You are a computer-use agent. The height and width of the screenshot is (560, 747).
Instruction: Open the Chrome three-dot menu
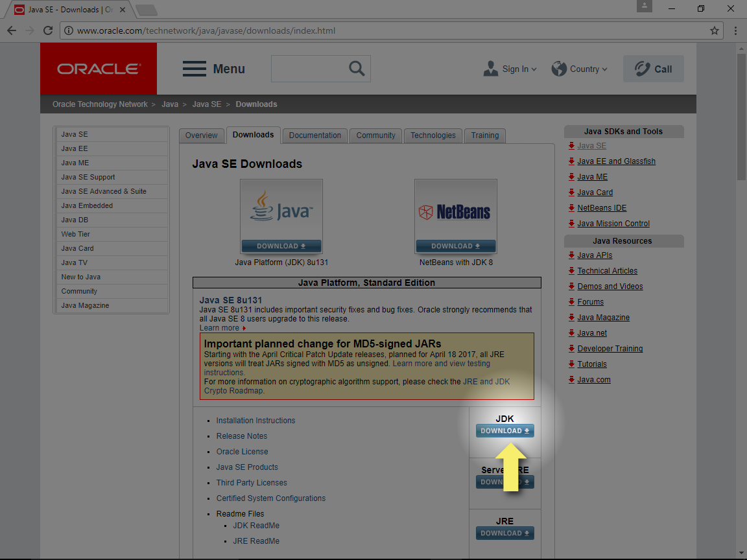coord(735,30)
